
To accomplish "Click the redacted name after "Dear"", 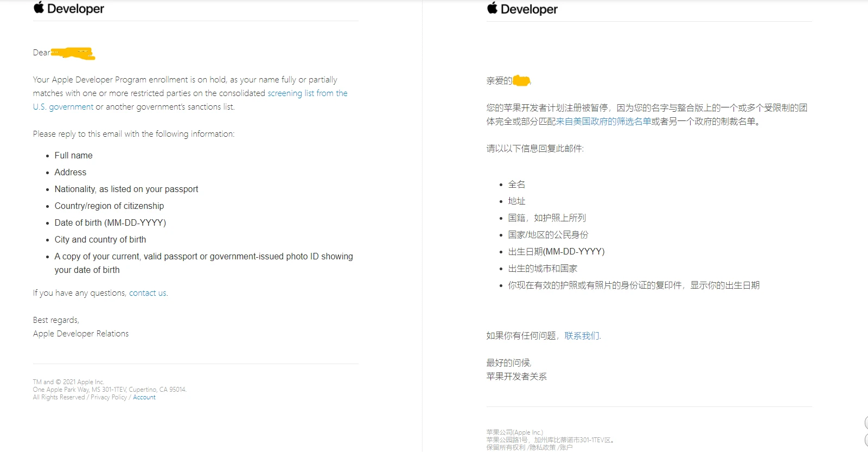I will (x=73, y=53).
